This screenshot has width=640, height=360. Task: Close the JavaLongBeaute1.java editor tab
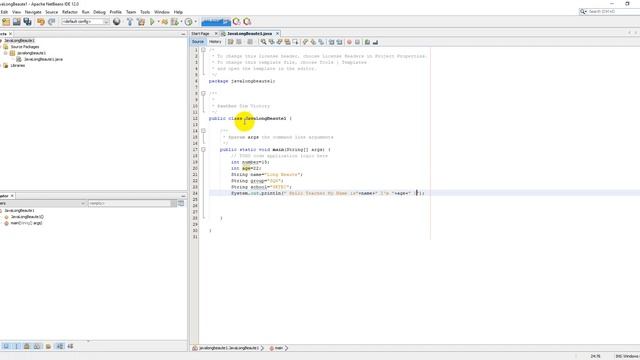pos(278,33)
